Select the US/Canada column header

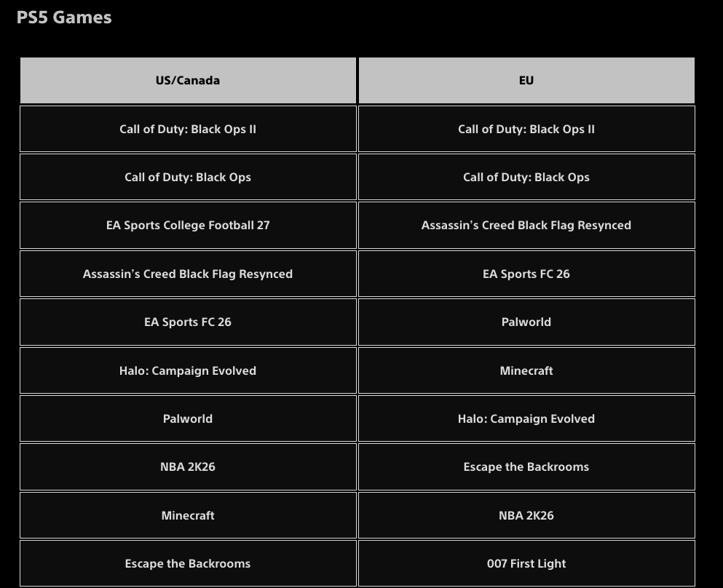tap(188, 80)
